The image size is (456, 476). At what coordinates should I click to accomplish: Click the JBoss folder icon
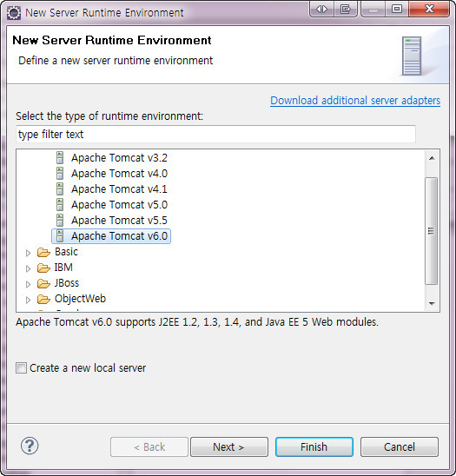point(43,283)
